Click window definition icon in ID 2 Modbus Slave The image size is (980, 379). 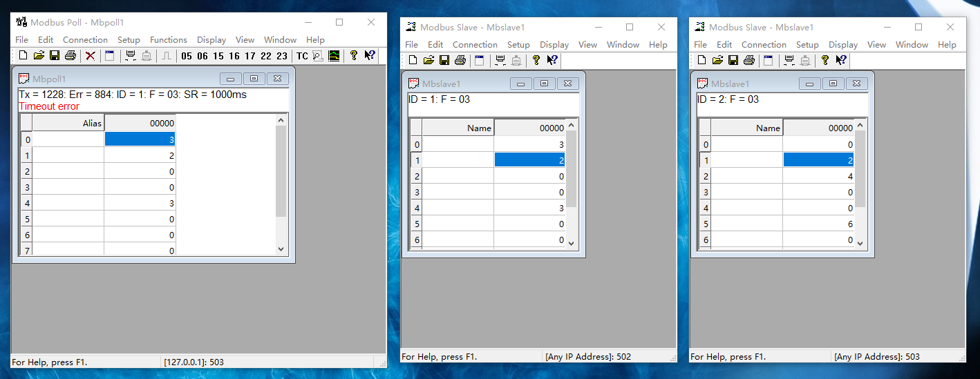769,60
